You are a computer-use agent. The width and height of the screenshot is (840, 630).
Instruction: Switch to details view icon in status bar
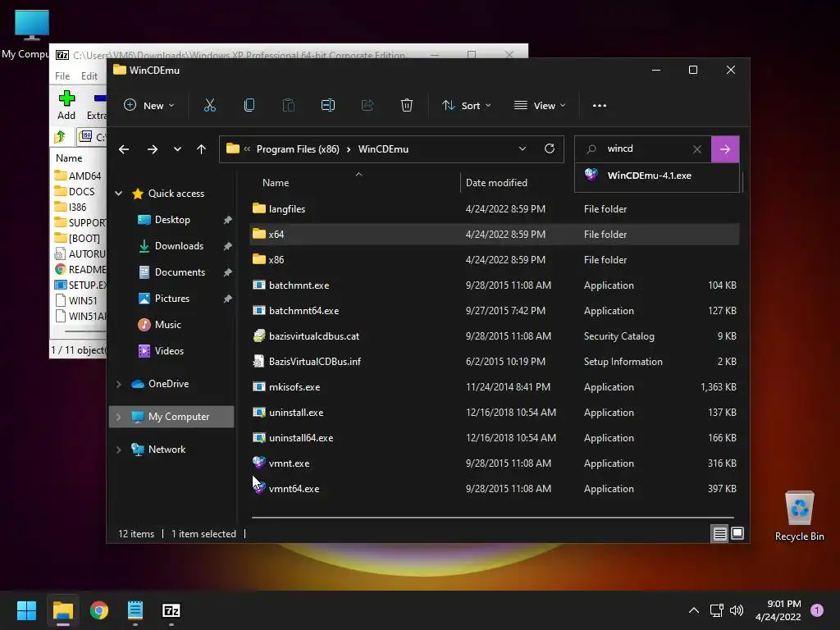(719, 533)
